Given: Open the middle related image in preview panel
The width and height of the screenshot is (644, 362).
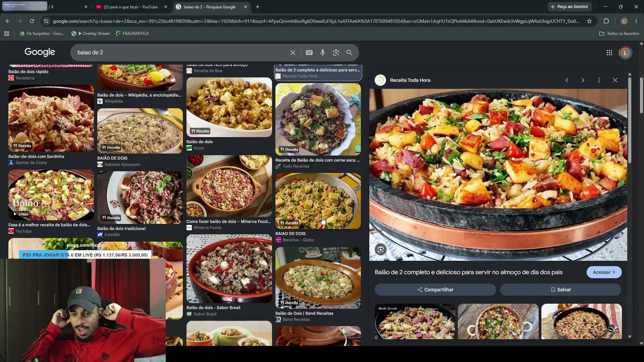Looking at the screenshot, I should 498,321.
